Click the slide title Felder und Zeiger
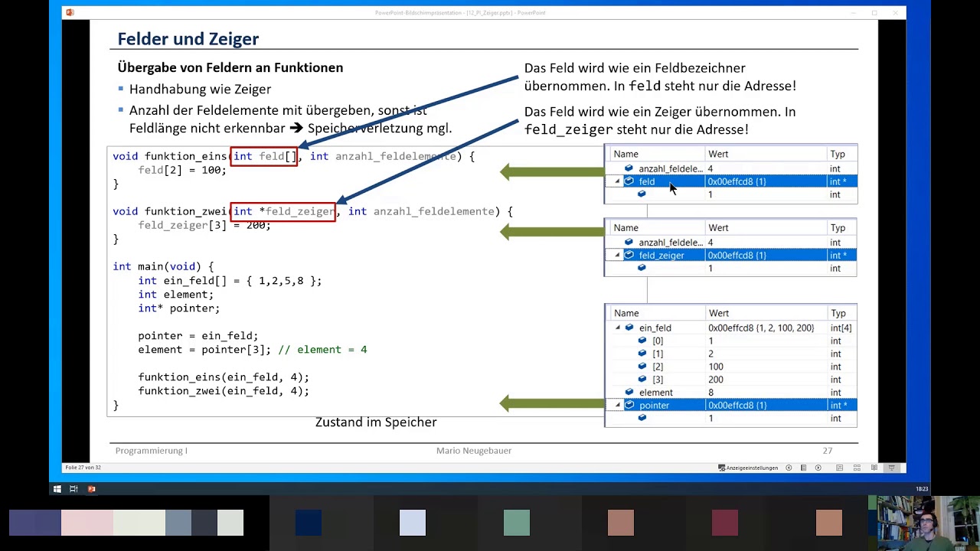Screen dimensions: 980x551 [188, 39]
